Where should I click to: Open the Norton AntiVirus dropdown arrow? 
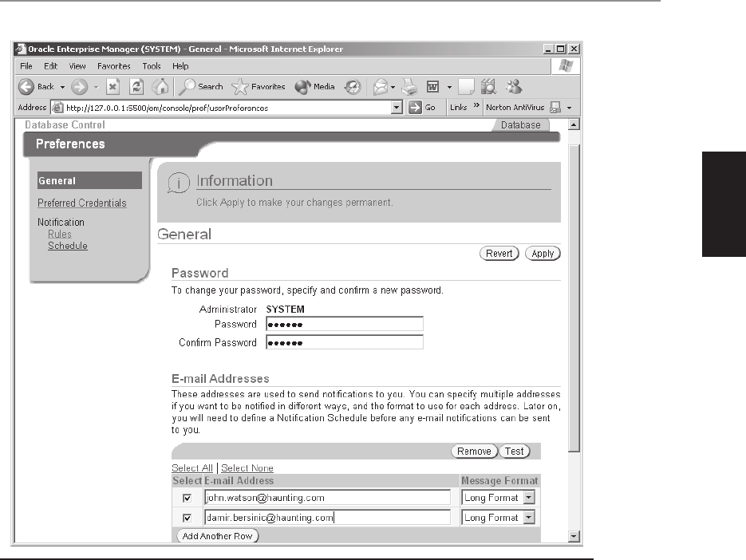569,108
